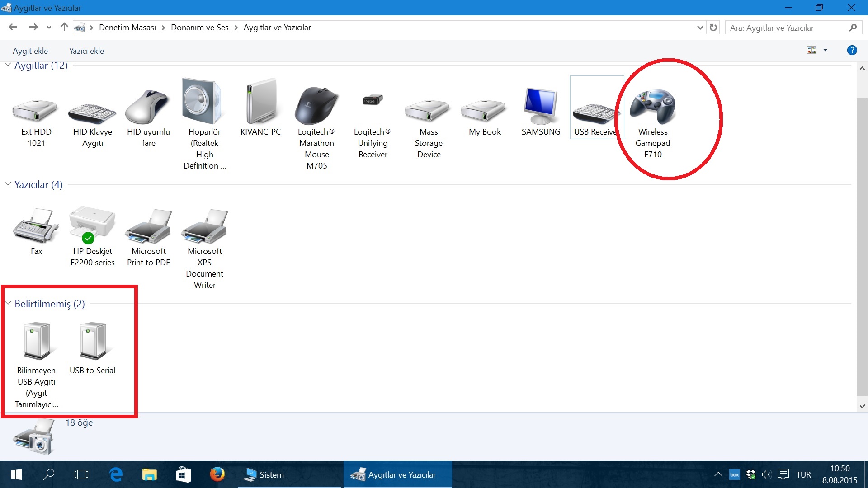Select the SAMSUNG monitor icon
Screen dimensions: 868x488
click(541, 106)
